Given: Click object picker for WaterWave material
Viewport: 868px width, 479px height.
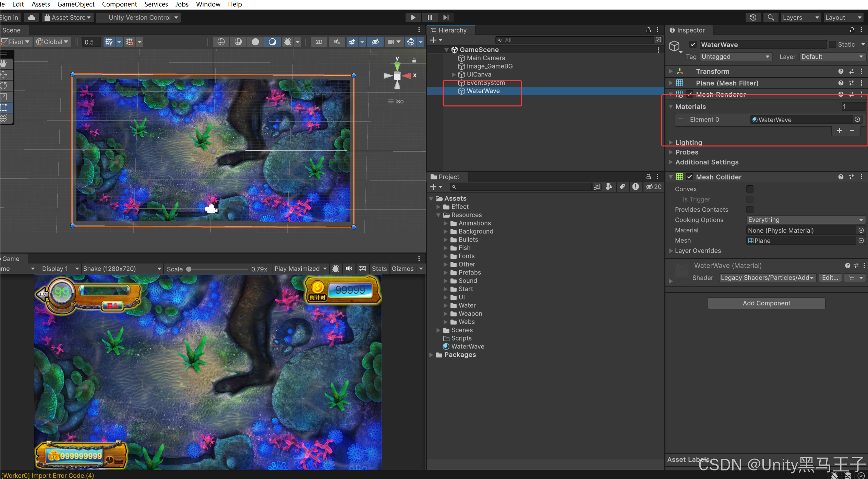Looking at the screenshot, I should pos(857,119).
